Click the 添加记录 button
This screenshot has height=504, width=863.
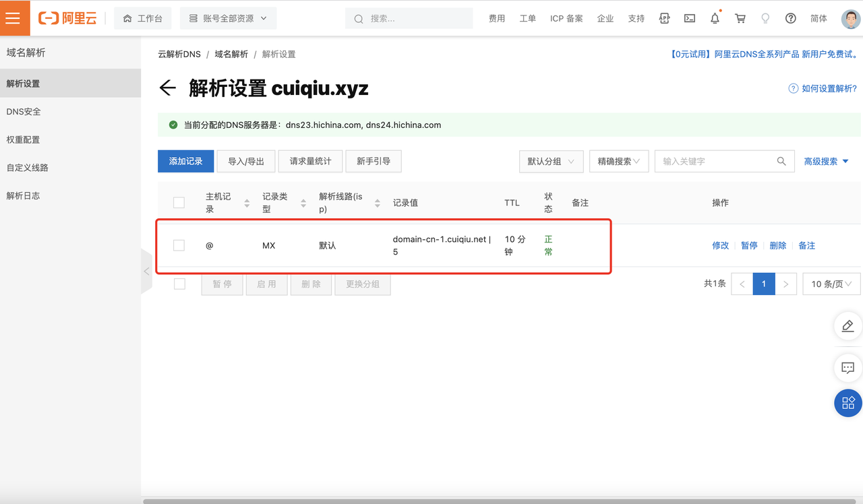pos(186,161)
